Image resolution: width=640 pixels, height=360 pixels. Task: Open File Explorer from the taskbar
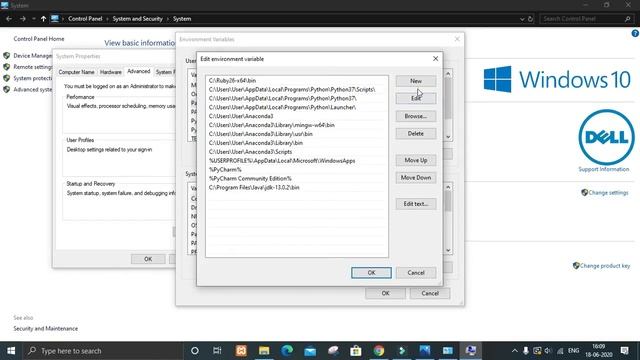[x=264, y=351]
